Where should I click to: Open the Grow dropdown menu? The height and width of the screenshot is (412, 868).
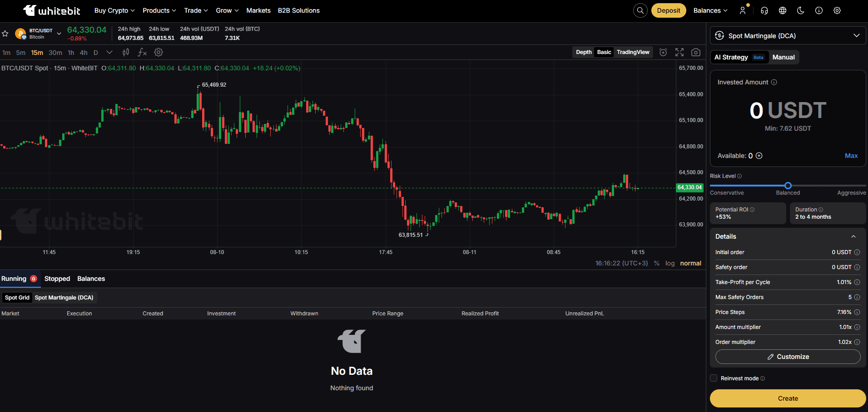point(227,10)
